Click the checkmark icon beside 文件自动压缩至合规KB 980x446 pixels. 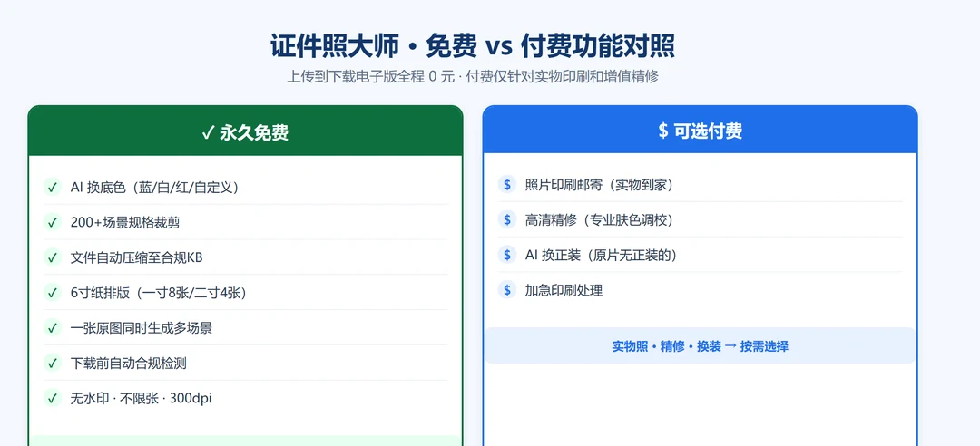53,257
